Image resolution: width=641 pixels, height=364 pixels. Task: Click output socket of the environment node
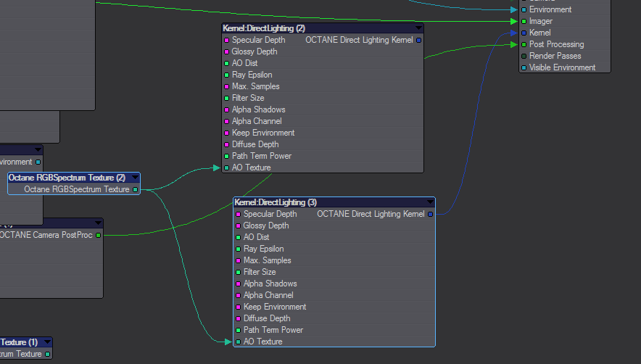pyautogui.click(x=38, y=162)
